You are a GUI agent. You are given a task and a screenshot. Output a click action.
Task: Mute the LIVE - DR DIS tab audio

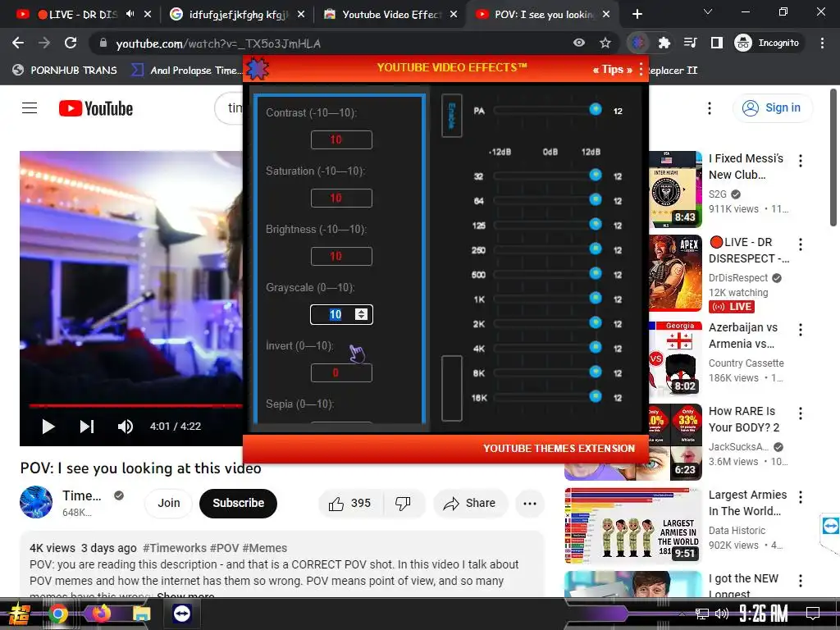[x=130, y=14]
